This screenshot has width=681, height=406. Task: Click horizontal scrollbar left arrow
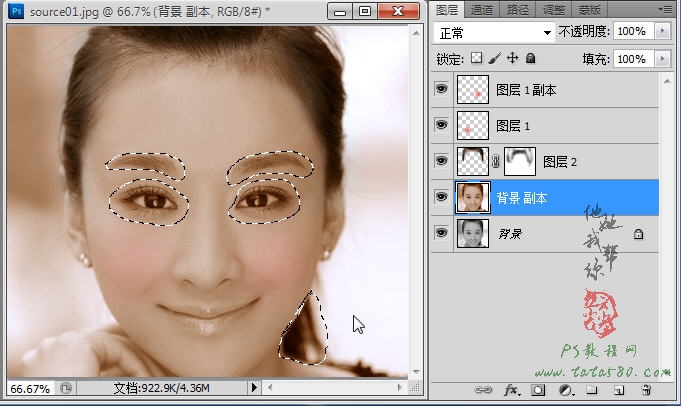270,387
